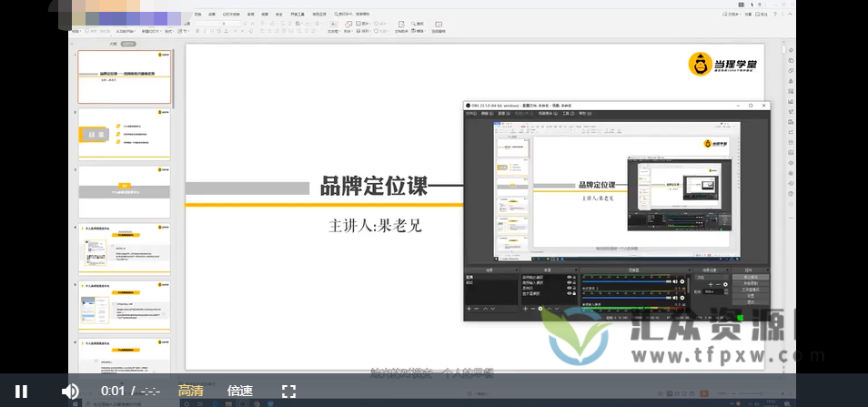868x407 pixels.
Task: Toggle visibility eye of third OBS source
Action: pos(570,289)
